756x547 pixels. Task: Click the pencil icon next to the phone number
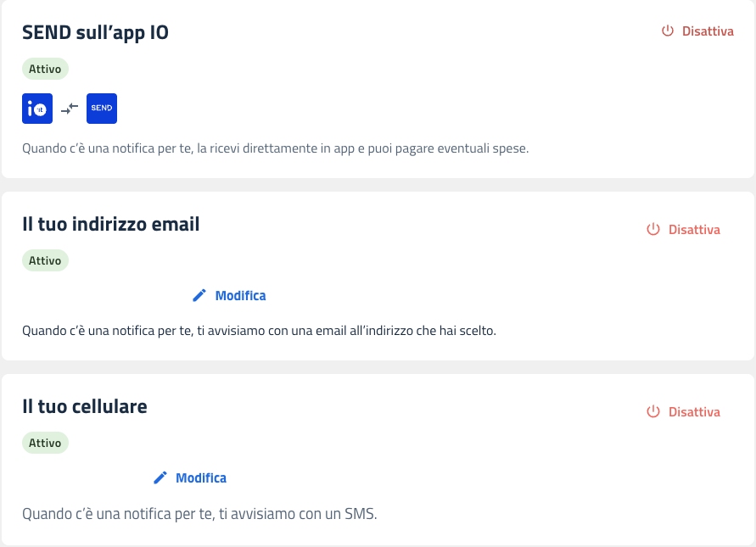(x=160, y=478)
